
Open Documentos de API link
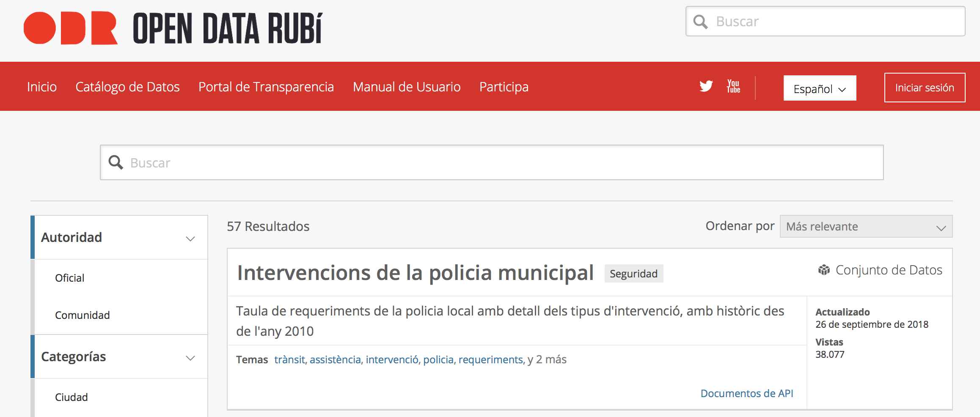coord(747,393)
